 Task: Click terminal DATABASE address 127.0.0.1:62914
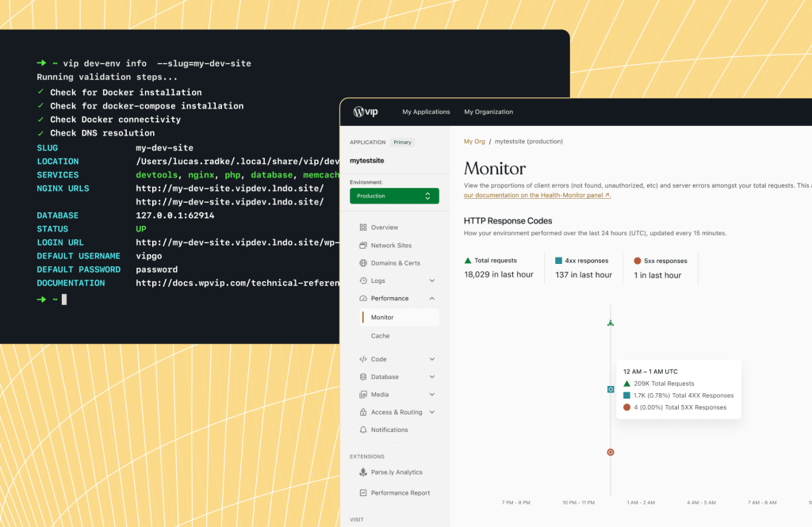point(175,216)
